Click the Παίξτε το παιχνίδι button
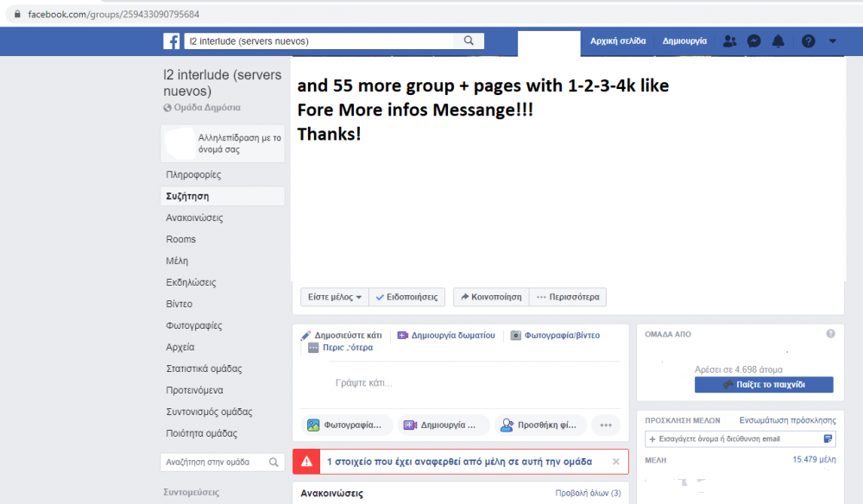The image size is (863, 504). tap(764, 385)
